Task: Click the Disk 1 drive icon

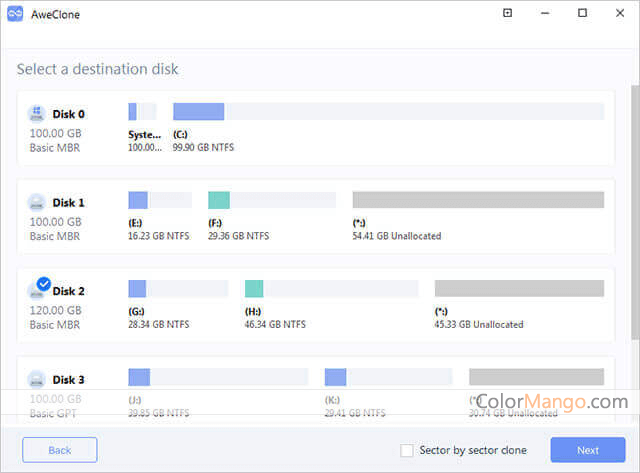Action: pyautogui.click(x=37, y=202)
